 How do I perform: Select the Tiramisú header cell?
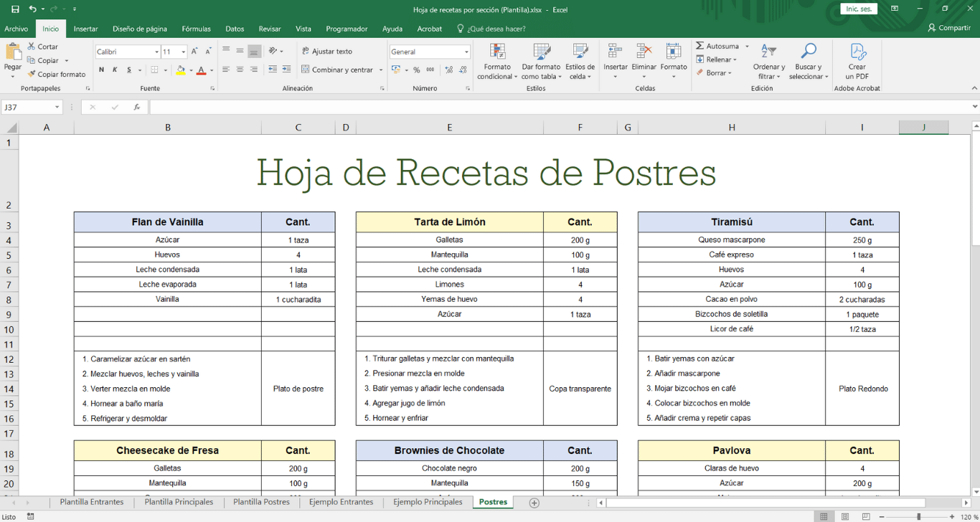pos(731,222)
